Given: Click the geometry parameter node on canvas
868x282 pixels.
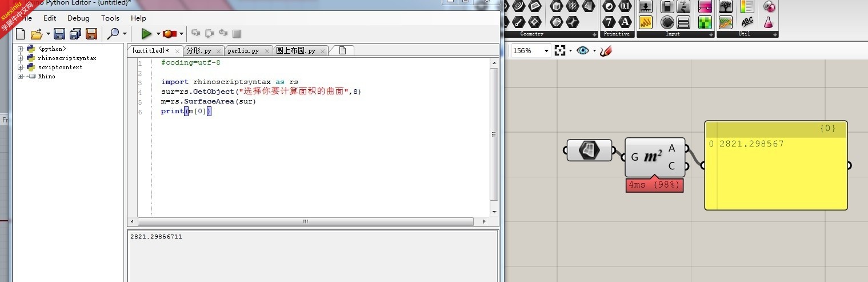Looking at the screenshot, I should tap(589, 150).
